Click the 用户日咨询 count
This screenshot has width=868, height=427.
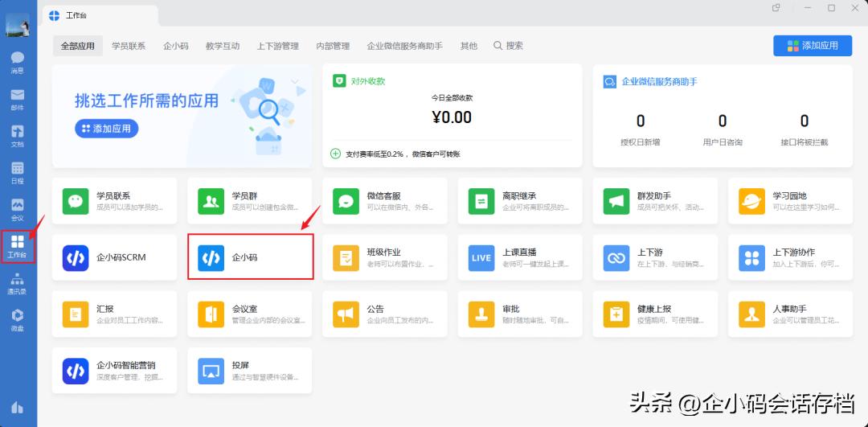coord(723,121)
